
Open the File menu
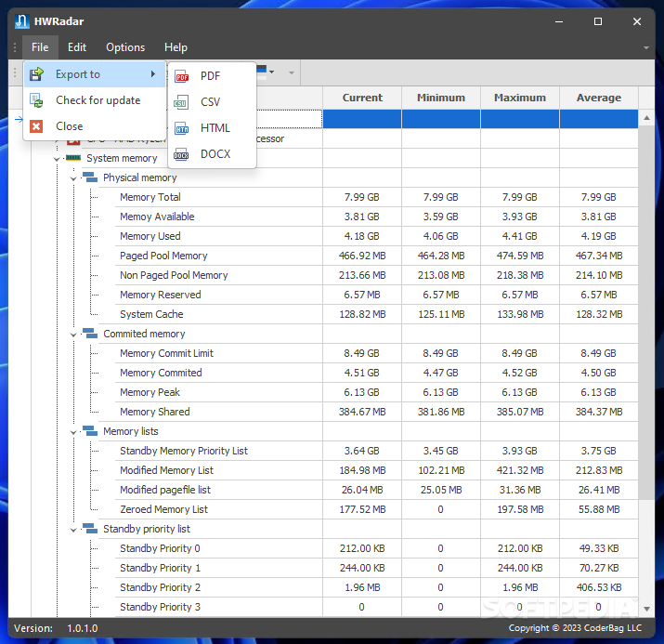tap(40, 47)
